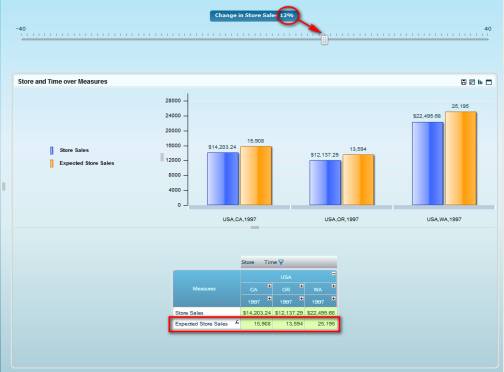This screenshot has width=504, height=372.
Task: Click the save icon in chart header
Action: (x=463, y=82)
